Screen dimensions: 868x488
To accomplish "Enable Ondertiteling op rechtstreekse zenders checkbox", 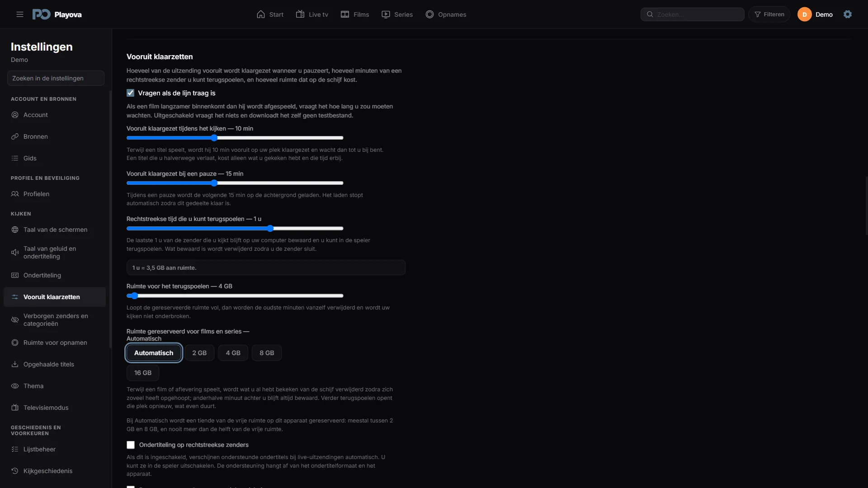I will [131, 445].
